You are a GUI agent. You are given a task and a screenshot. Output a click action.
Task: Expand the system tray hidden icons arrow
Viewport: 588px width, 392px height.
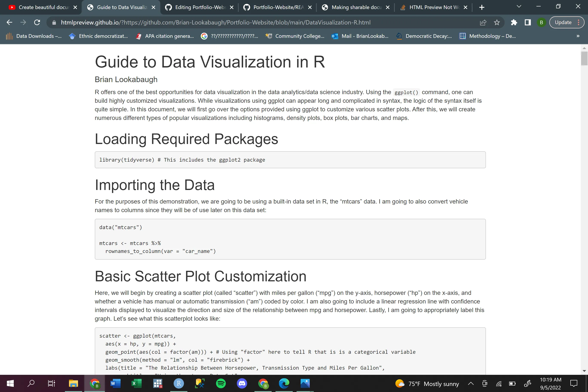click(471, 383)
